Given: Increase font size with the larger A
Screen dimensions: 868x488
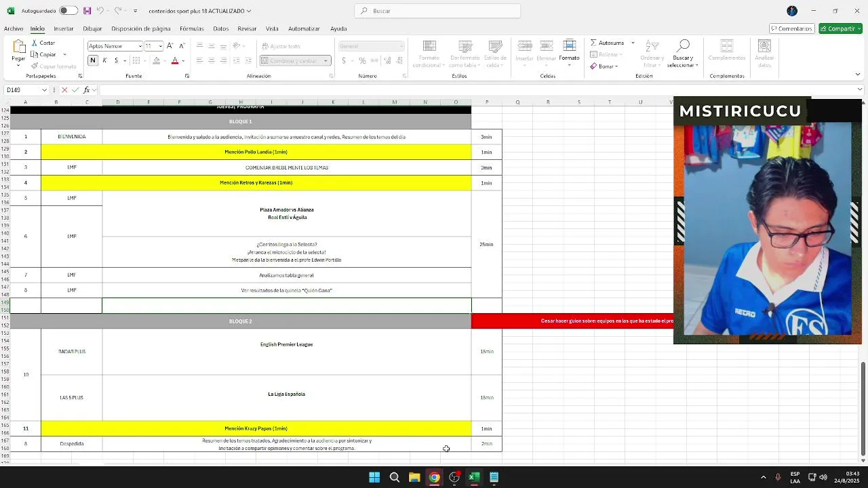Looking at the screenshot, I should point(170,45).
